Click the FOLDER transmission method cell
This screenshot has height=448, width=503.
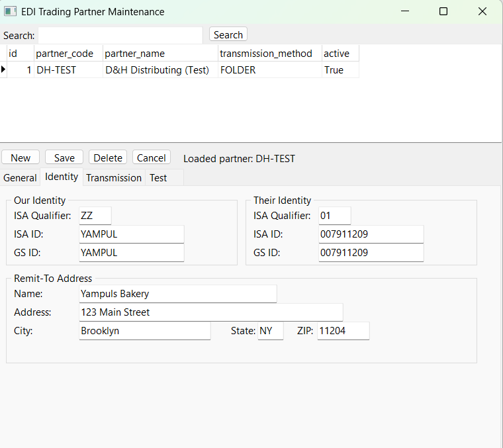[x=270, y=69]
